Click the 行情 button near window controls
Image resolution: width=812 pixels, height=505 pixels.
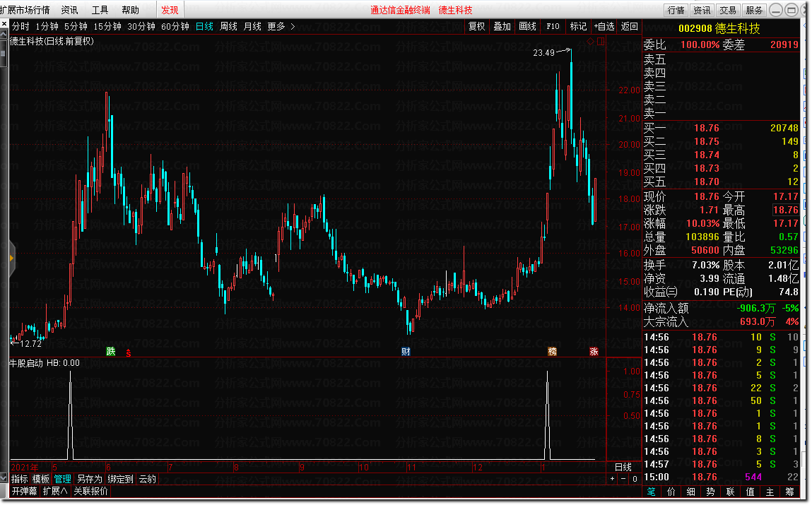point(676,10)
